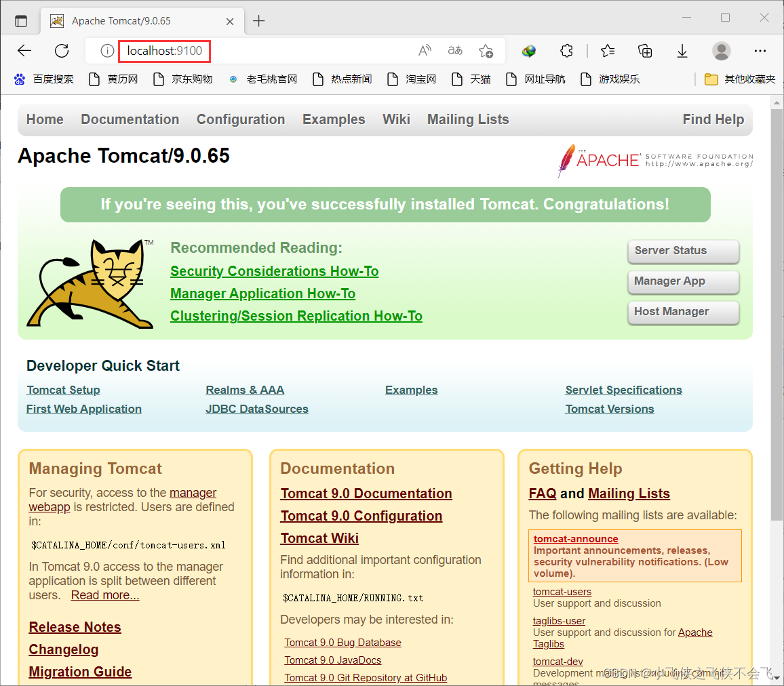Close the Apache Tomcat tab
Screen dimensions: 784x686
coord(230,22)
